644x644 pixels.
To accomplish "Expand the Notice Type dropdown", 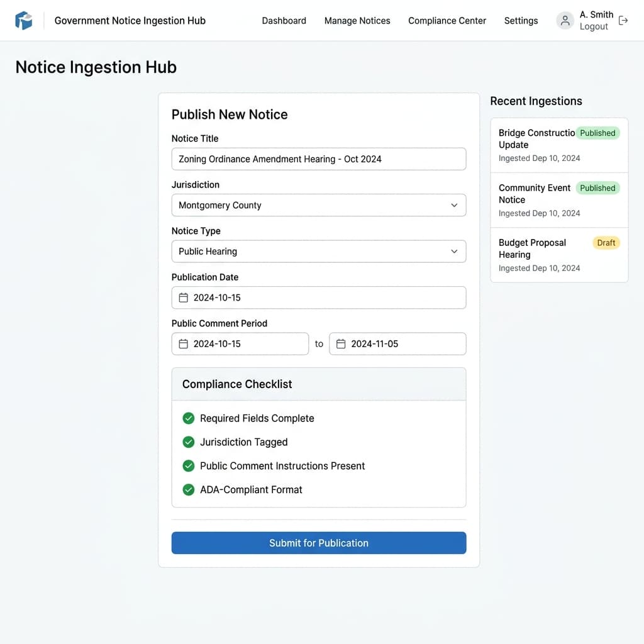I will tap(318, 251).
